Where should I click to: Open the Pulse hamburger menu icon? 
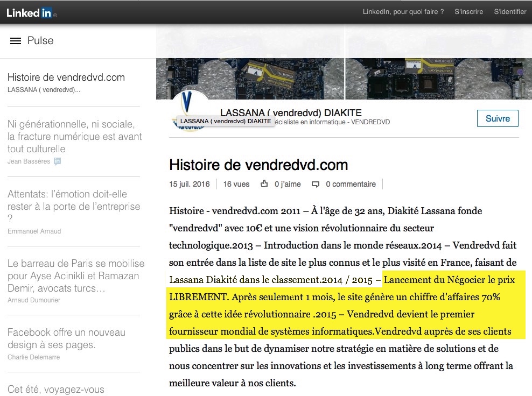(16, 41)
